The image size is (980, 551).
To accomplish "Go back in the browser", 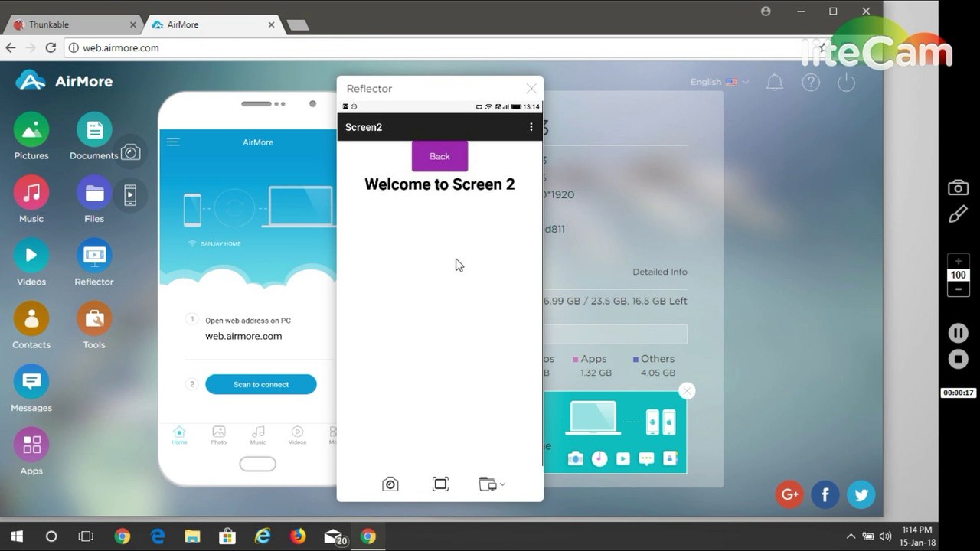I will [x=11, y=47].
